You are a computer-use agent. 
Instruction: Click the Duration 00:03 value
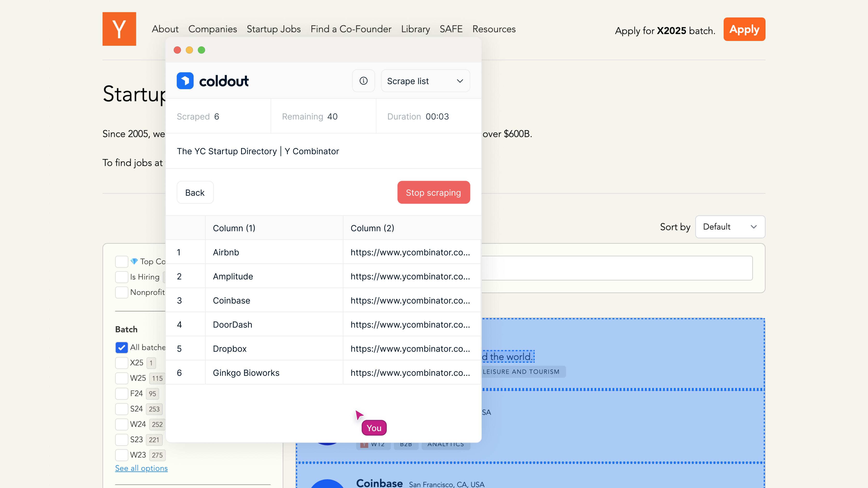pyautogui.click(x=437, y=117)
